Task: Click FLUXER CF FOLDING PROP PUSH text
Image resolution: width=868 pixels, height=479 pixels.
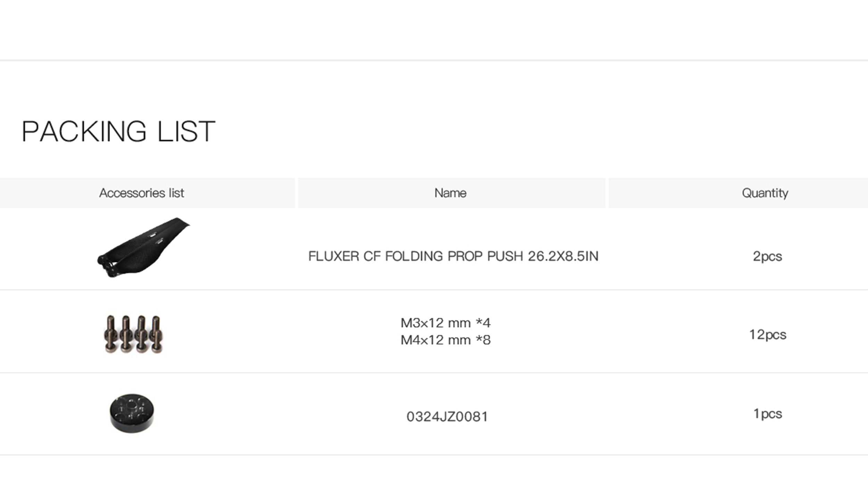Action: tap(453, 256)
